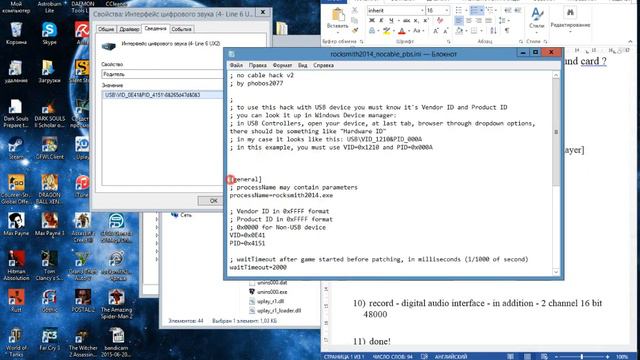This screenshot has width=640, height=360.
Task: Click the sort icon in paragraph group
Action: [493, 31]
